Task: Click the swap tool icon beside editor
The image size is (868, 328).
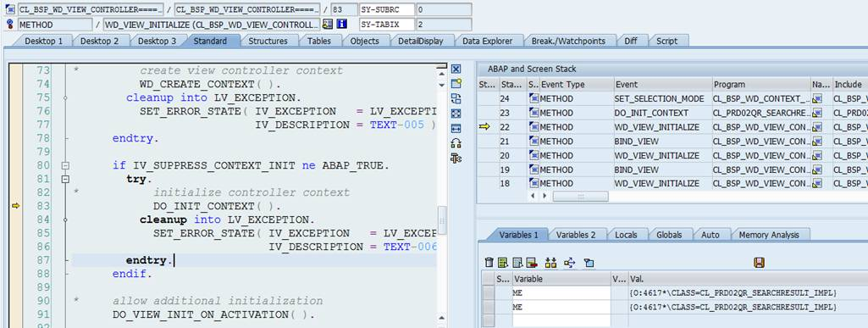Action: [x=456, y=98]
